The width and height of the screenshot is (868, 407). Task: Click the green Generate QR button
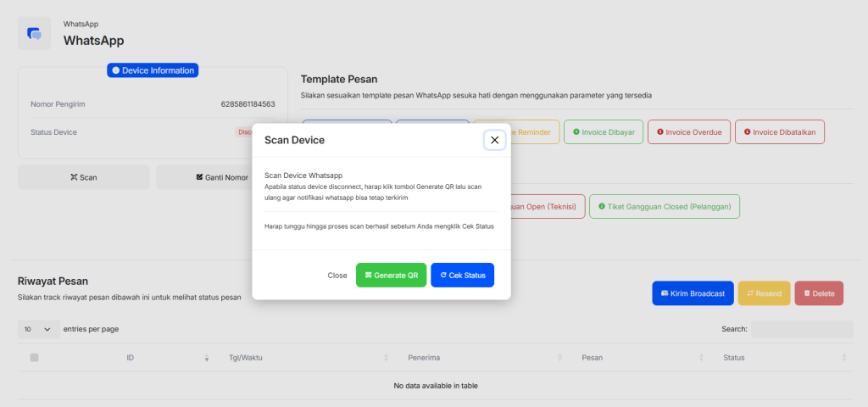(392, 276)
